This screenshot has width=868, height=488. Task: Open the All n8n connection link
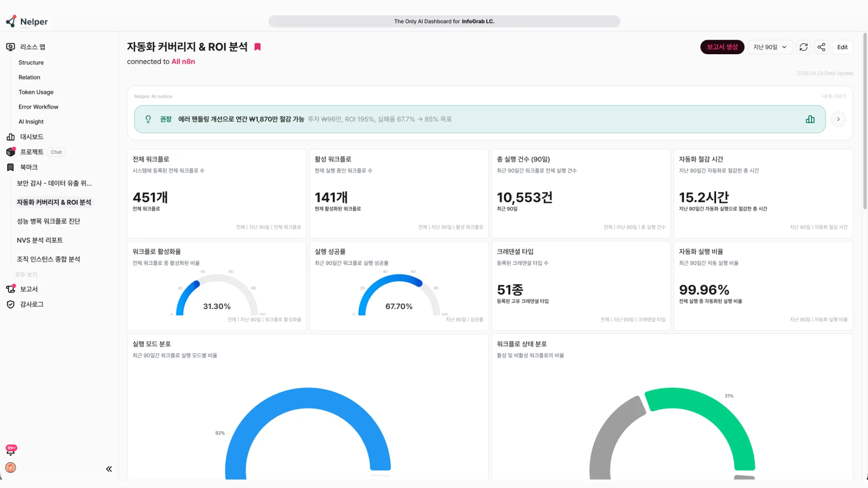[x=183, y=61]
